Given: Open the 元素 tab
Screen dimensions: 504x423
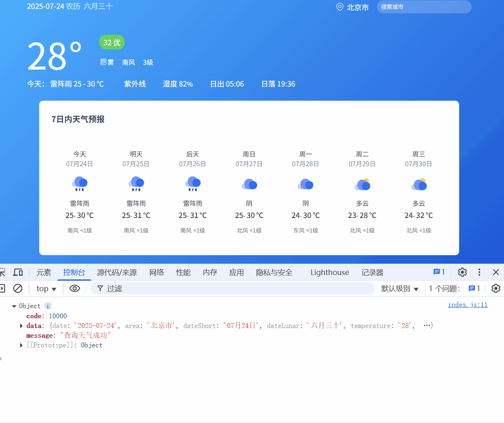Looking at the screenshot, I should point(44,273).
